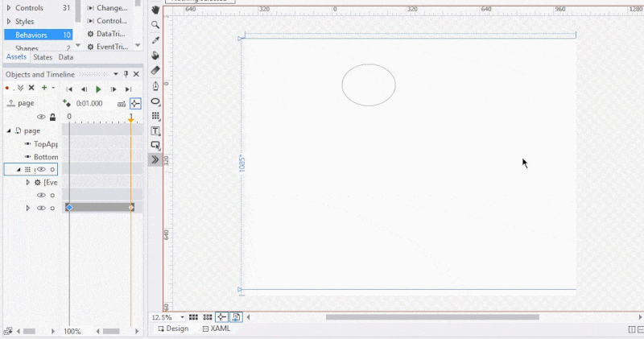The image size is (644, 339).
Task: Click the artboard horizontal scrollbar thumb
Action: pos(432,317)
